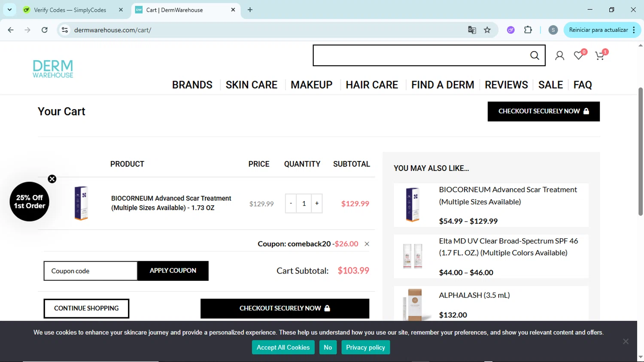
Task: Bookmark this page with star icon
Action: [487, 30]
